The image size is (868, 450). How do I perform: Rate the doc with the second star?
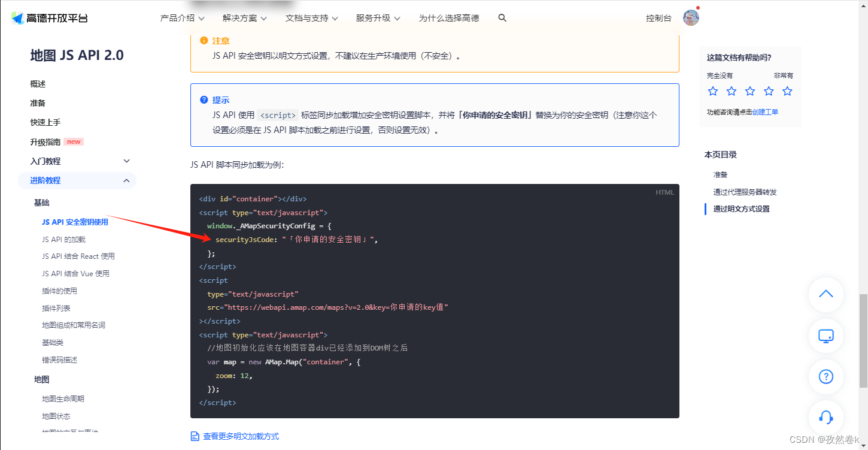tap(732, 91)
